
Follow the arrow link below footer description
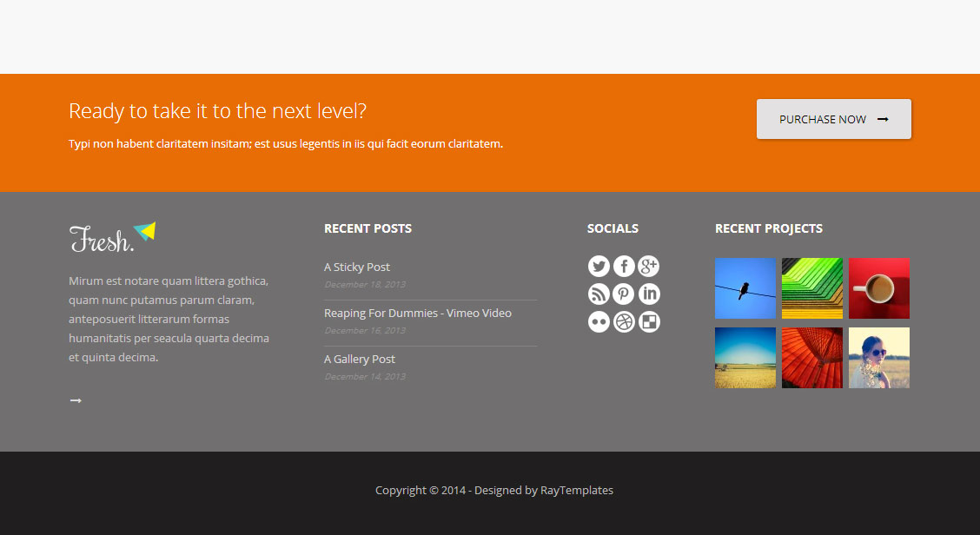coord(76,400)
